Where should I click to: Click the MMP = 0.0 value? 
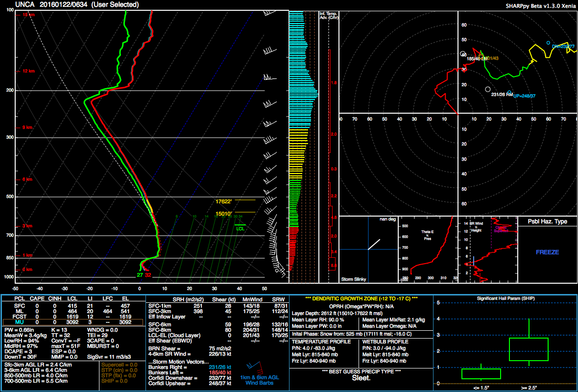click(65, 357)
